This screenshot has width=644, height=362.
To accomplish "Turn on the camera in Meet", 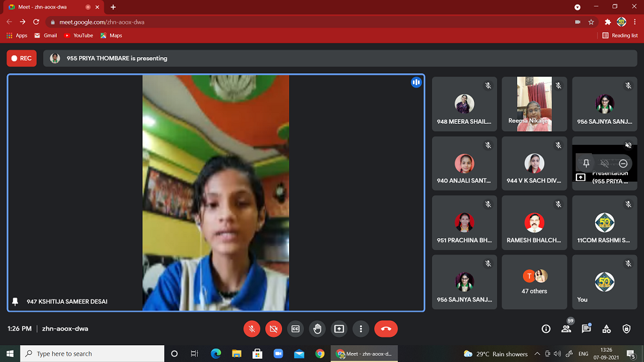I will click(x=274, y=329).
